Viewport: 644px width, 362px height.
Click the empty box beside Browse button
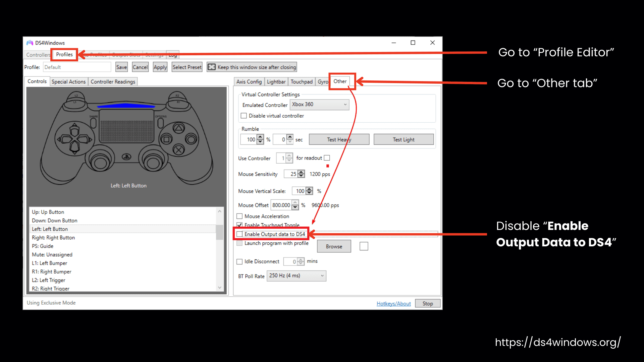(364, 246)
